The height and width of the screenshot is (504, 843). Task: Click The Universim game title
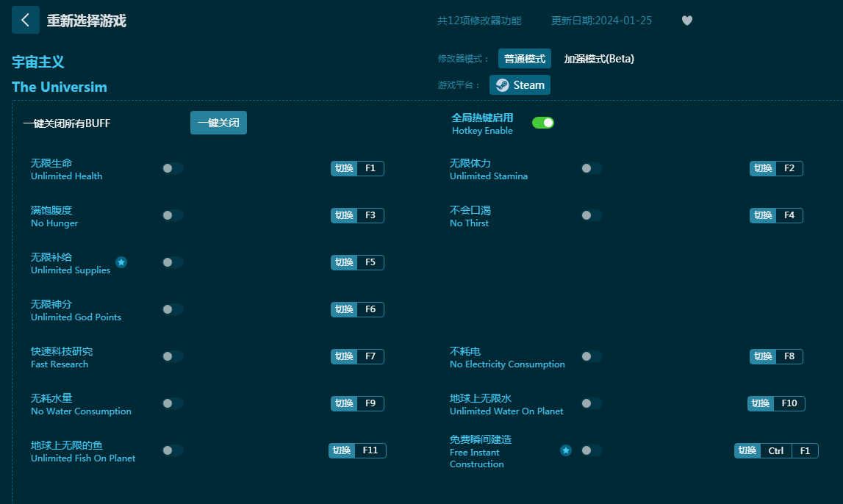60,87
